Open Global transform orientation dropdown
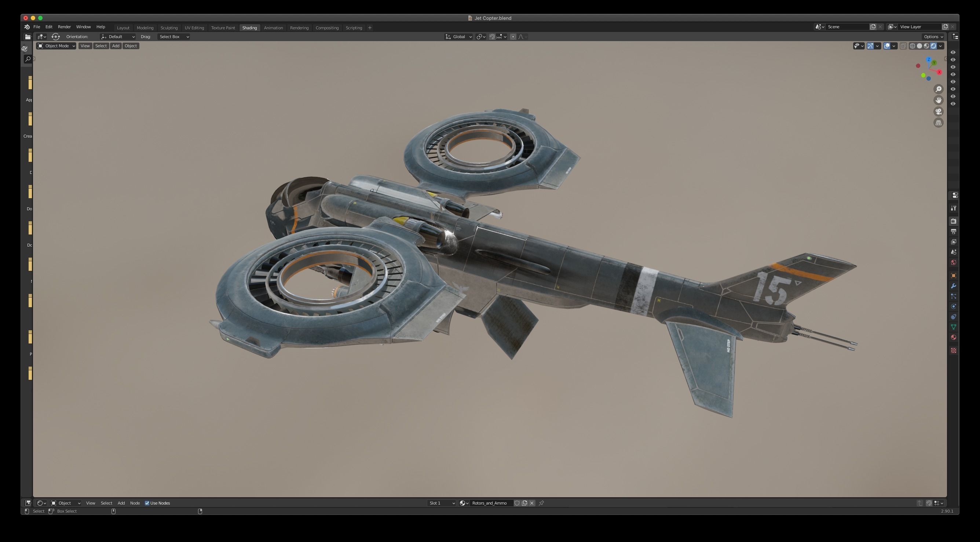Image resolution: width=980 pixels, height=542 pixels. point(459,37)
